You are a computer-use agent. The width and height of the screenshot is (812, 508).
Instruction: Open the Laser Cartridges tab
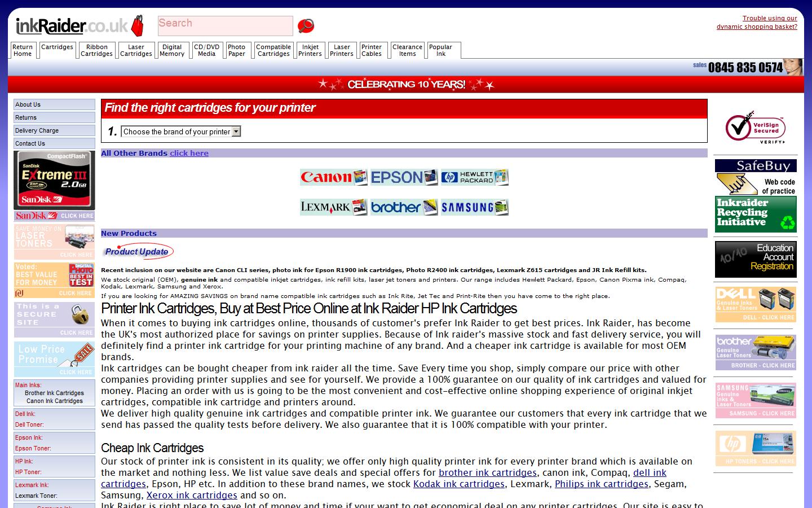pyautogui.click(x=136, y=50)
